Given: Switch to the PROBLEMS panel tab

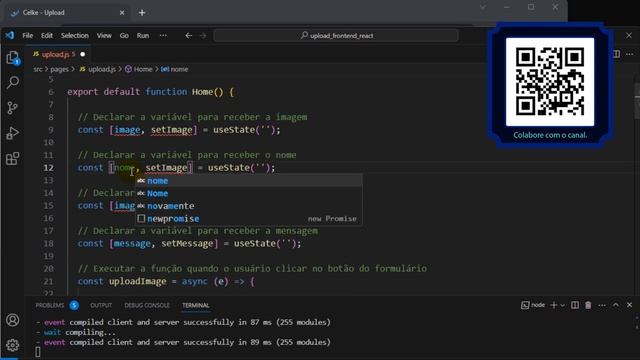Looking at the screenshot, I should point(50,305).
